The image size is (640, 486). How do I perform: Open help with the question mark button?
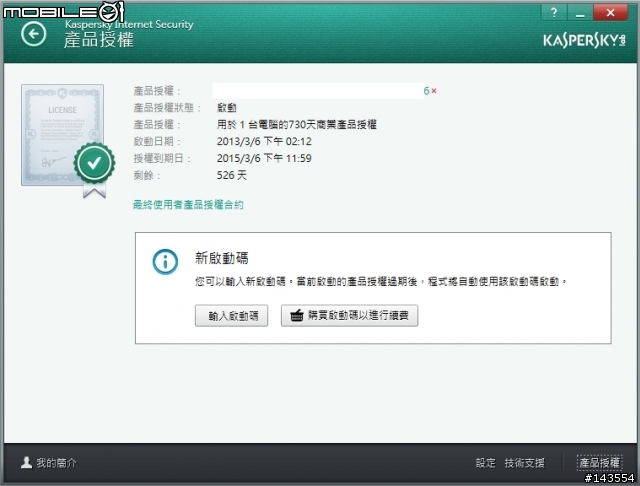tap(554, 13)
